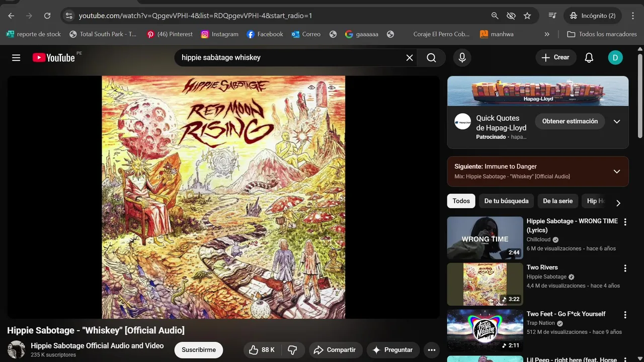Image resolution: width=644 pixels, height=362 pixels.
Task: Open browser zoom magnifier icon in address bar
Action: (495, 16)
